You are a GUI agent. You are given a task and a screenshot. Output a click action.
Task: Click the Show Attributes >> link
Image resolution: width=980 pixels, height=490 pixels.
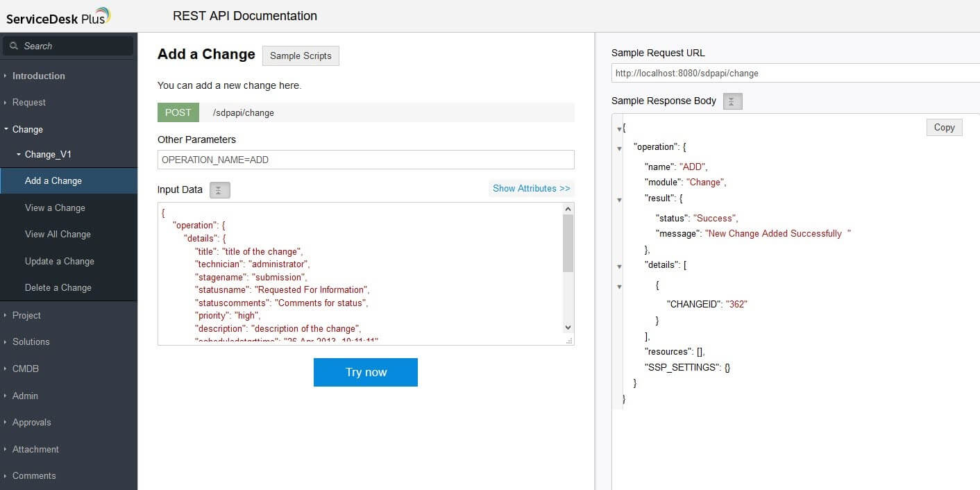(532, 188)
